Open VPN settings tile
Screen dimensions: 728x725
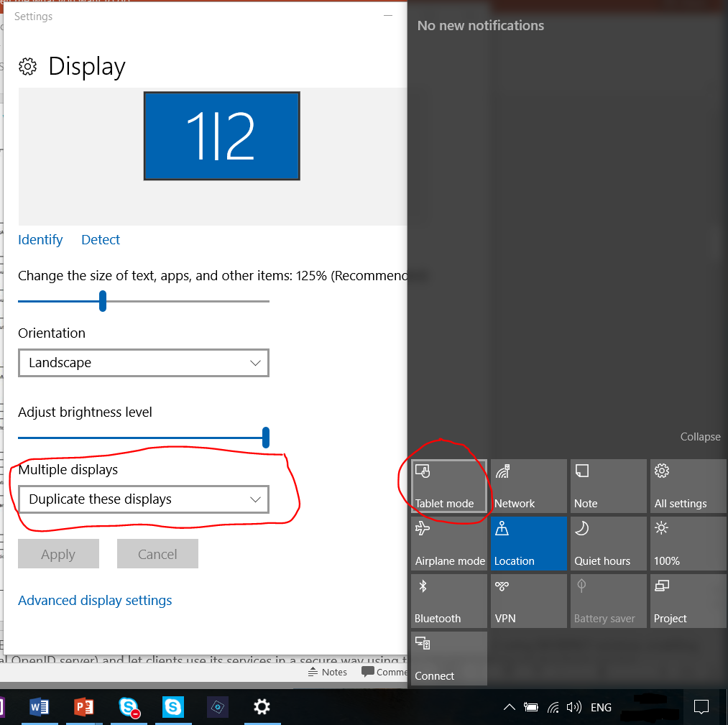click(x=528, y=601)
